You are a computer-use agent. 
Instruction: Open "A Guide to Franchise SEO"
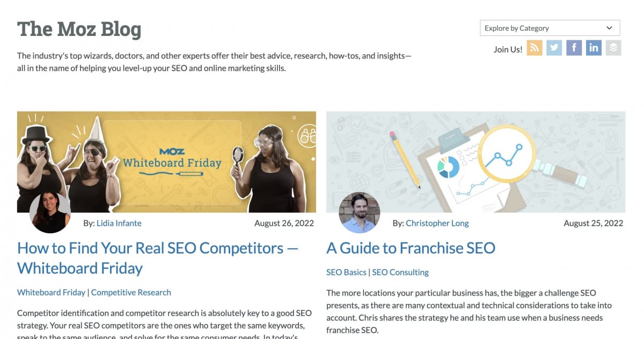411,248
